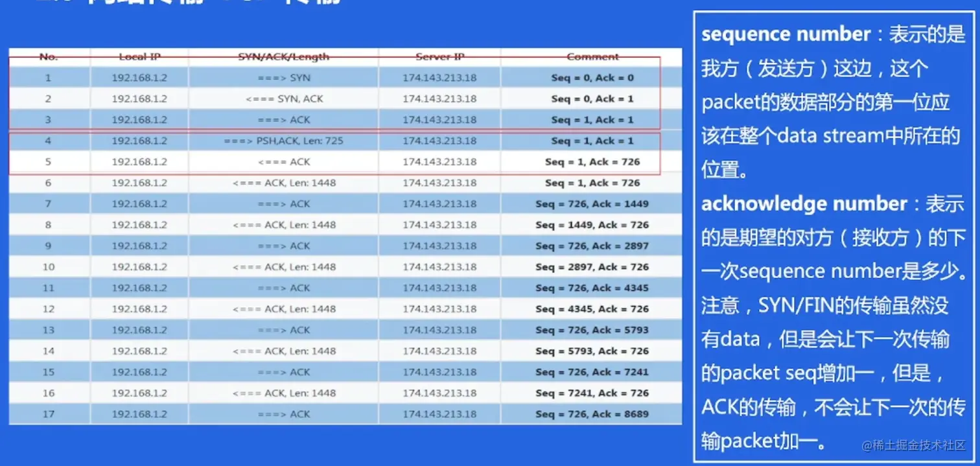Image resolution: width=980 pixels, height=466 pixels.
Task: Click the "===> SYN" cell in row 1
Action: click(284, 78)
